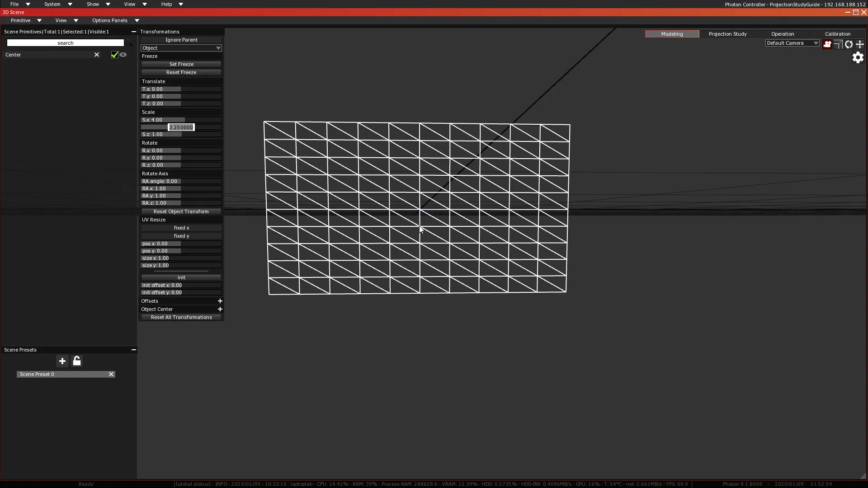The height and width of the screenshot is (488, 868).
Task: Click the red camera icon in viewport toolbar
Action: 827,44
